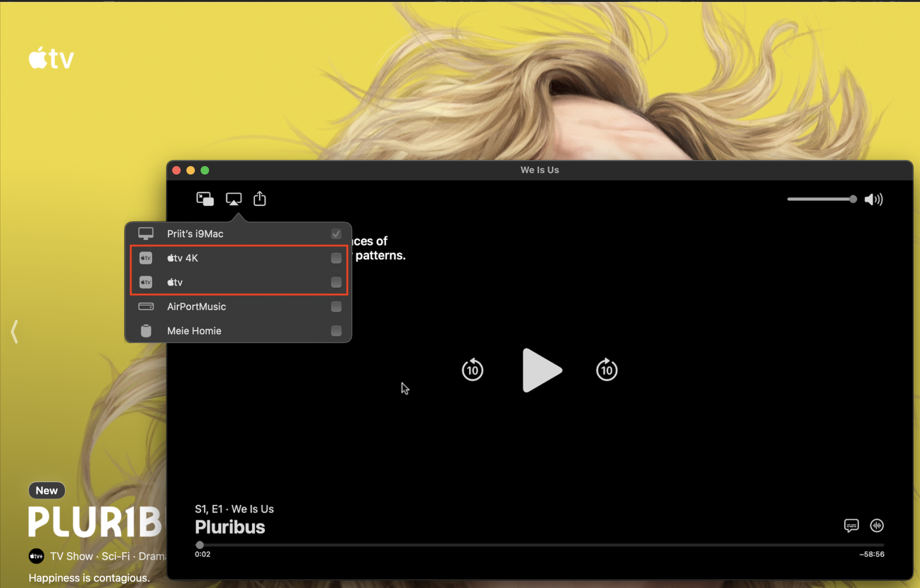The width and height of the screenshot is (920, 588).
Task: Select the Apple TV device entry
Action: coord(175,282)
